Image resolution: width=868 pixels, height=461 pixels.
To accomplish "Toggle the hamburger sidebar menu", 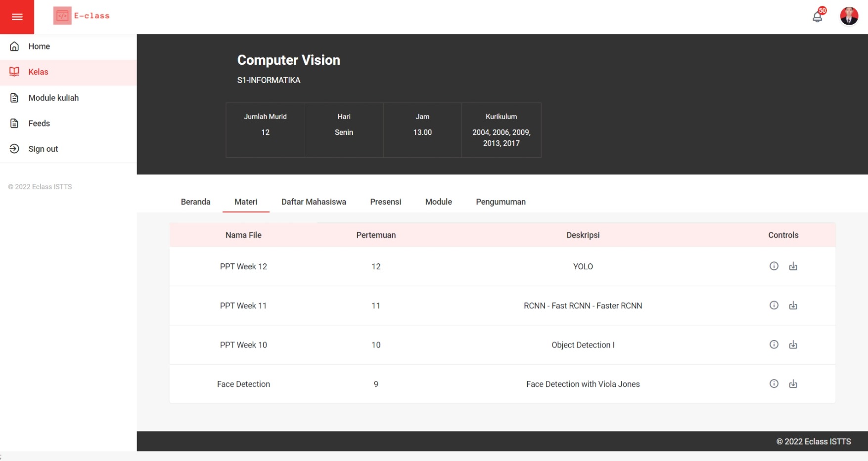I will [x=17, y=17].
